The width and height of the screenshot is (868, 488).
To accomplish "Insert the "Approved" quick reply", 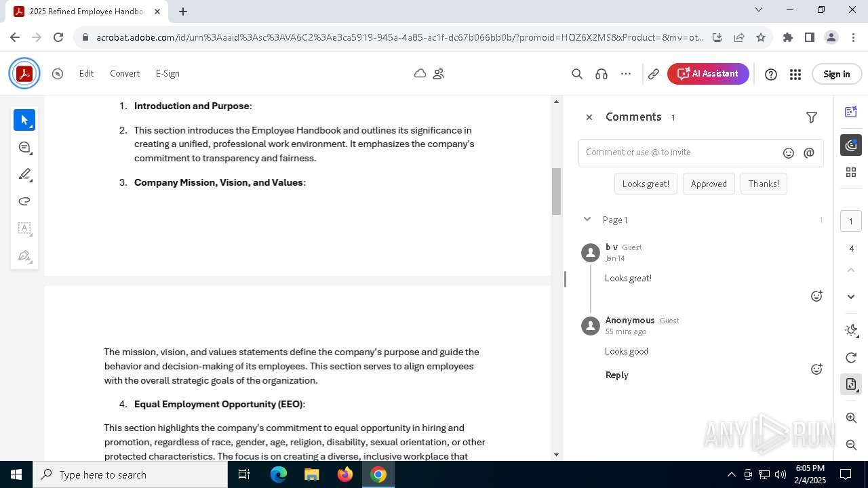I will (709, 184).
